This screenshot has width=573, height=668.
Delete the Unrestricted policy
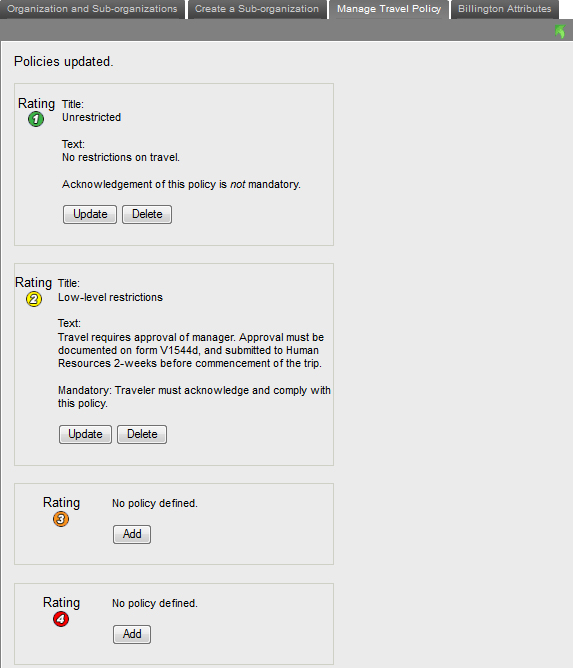click(x=147, y=214)
